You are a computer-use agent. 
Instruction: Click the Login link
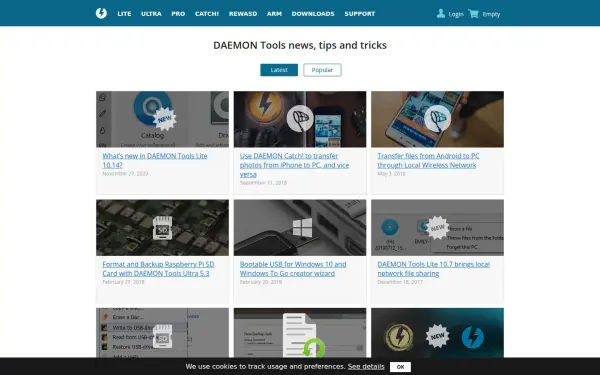(x=456, y=14)
